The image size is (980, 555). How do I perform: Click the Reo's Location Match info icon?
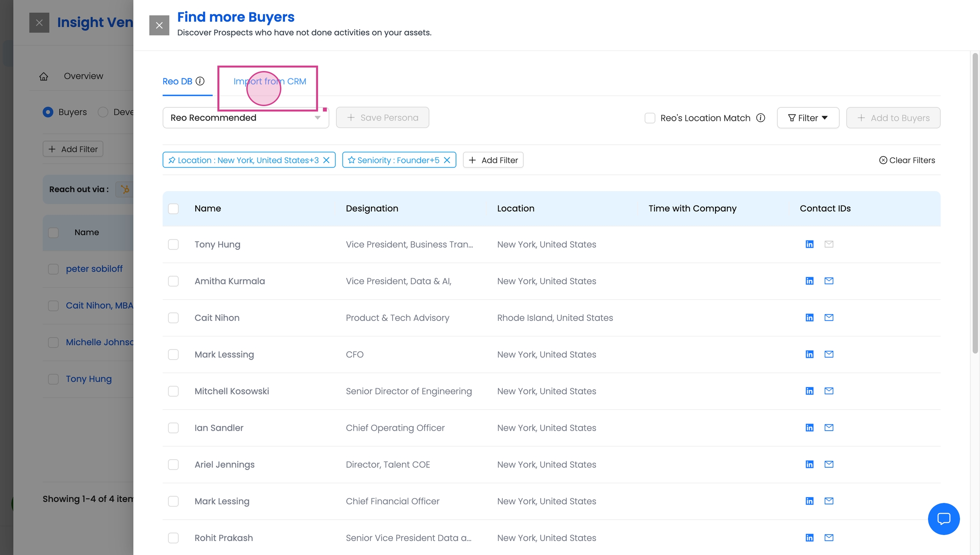[761, 118]
